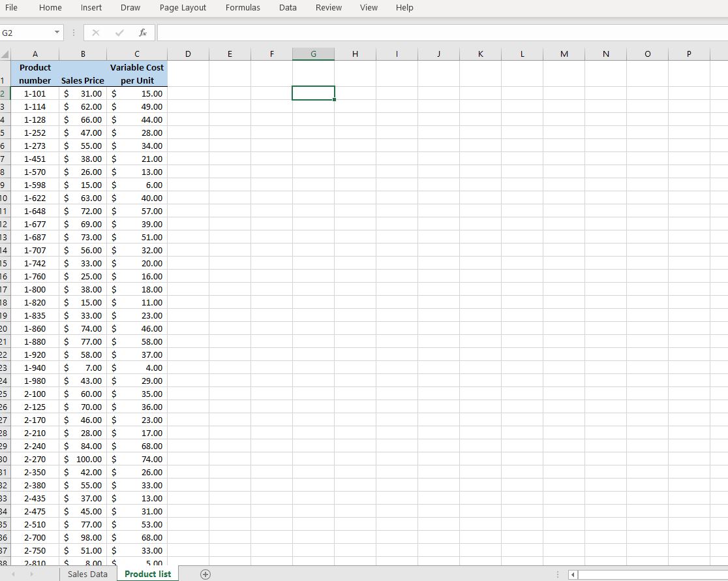Select the Product list sheet tab
Viewport: 728px width, 581px height.
pos(147,574)
